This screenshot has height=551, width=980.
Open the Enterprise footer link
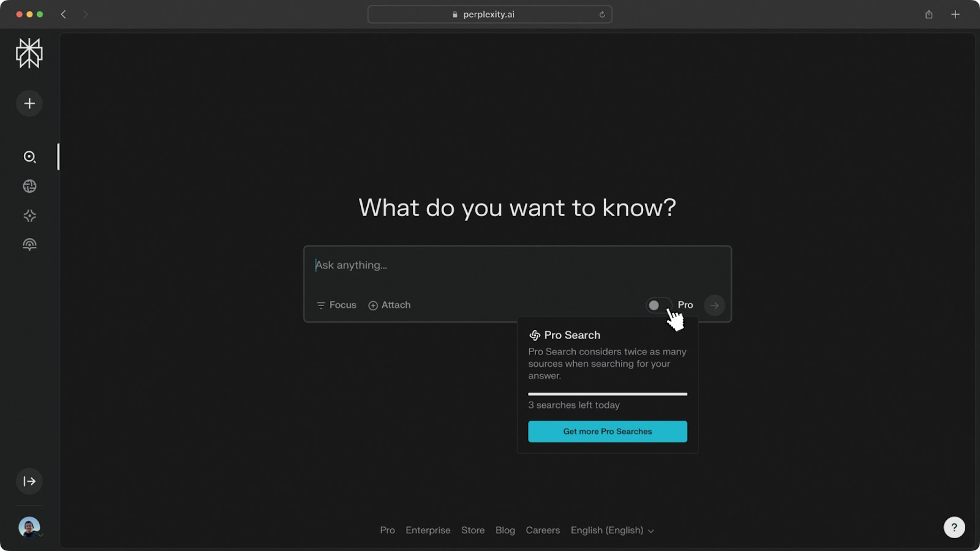428,530
